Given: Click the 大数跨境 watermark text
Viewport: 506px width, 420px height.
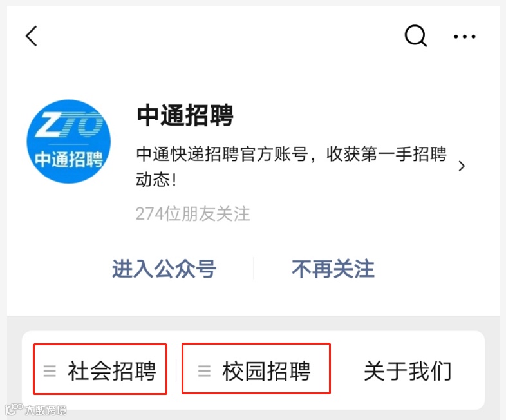Looking at the screenshot, I should (46, 410).
